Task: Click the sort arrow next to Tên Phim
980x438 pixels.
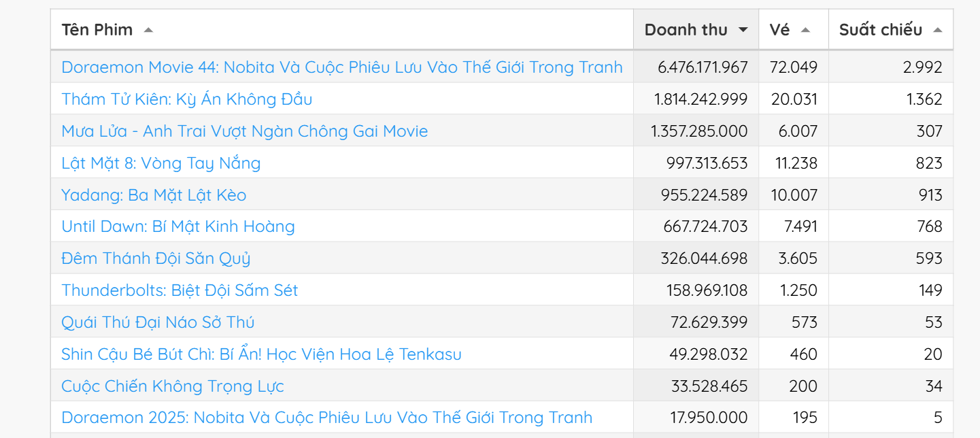Action: pos(148,29)
